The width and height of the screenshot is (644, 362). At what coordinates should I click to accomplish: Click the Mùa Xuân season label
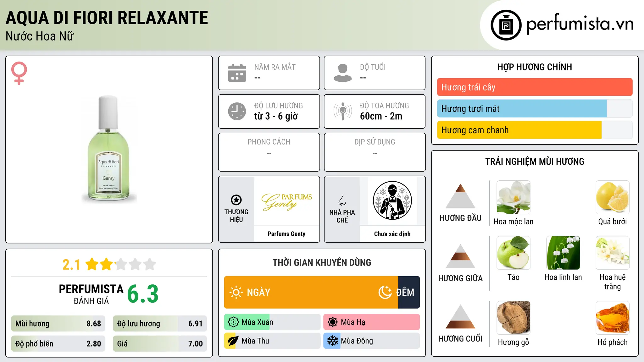click(257, 322)
